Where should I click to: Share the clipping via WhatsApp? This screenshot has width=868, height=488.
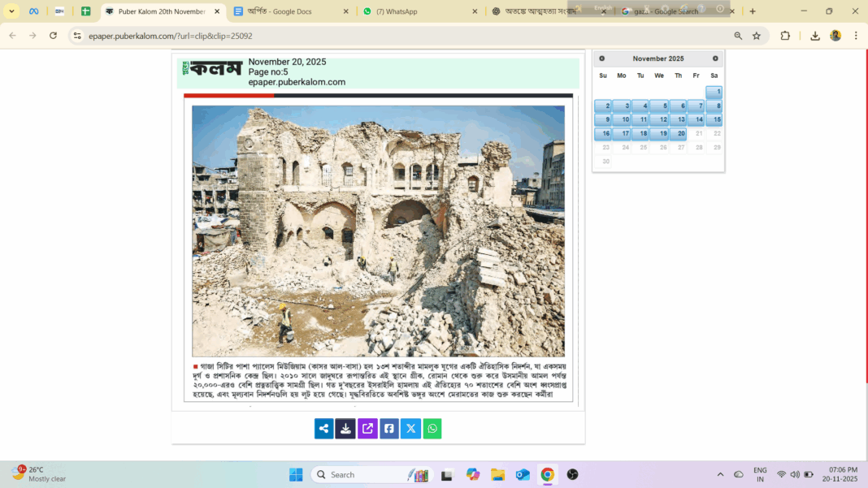tap(432, 429)
